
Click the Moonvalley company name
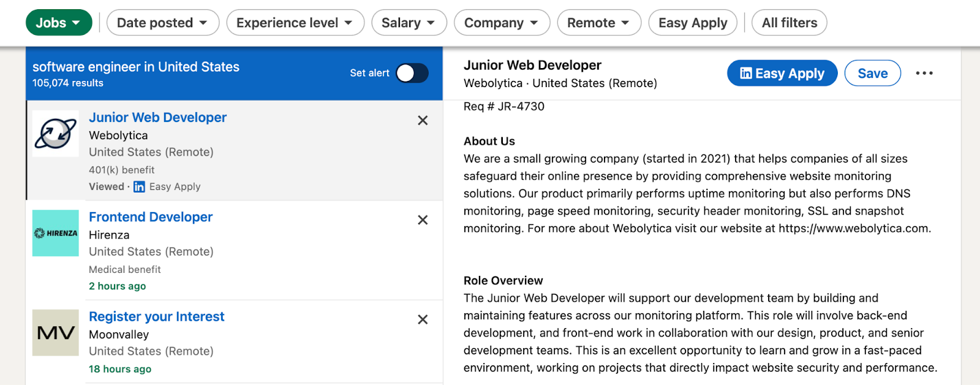119,335
